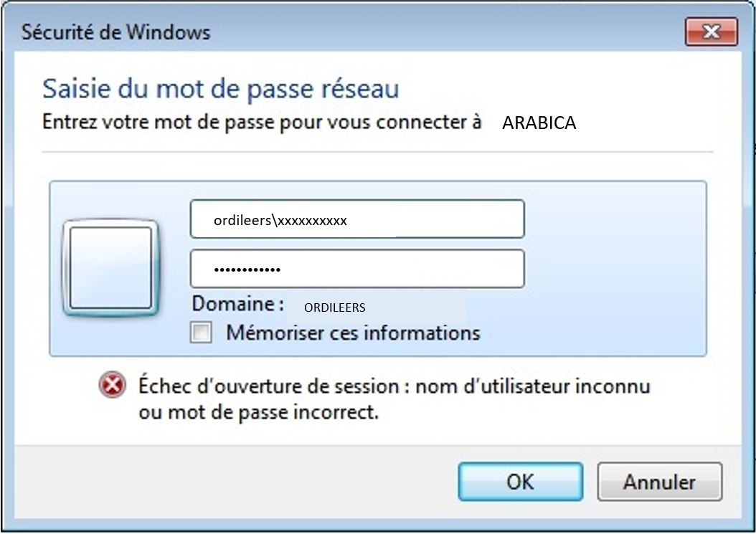Viewport: 756px width, 534px height.
Task: Confirm with the OK button
Action: [520, 482]
